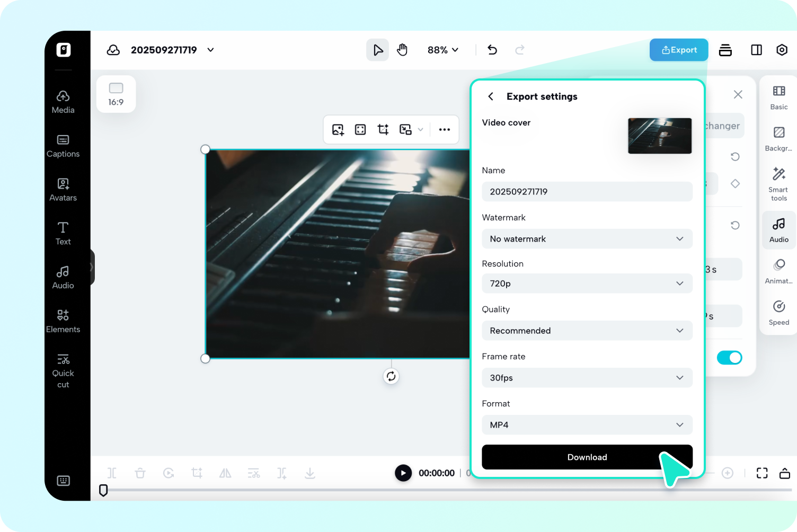Toggle the side panel layout icon
This screenshot has width=797, height=532.
coord(757,50)
